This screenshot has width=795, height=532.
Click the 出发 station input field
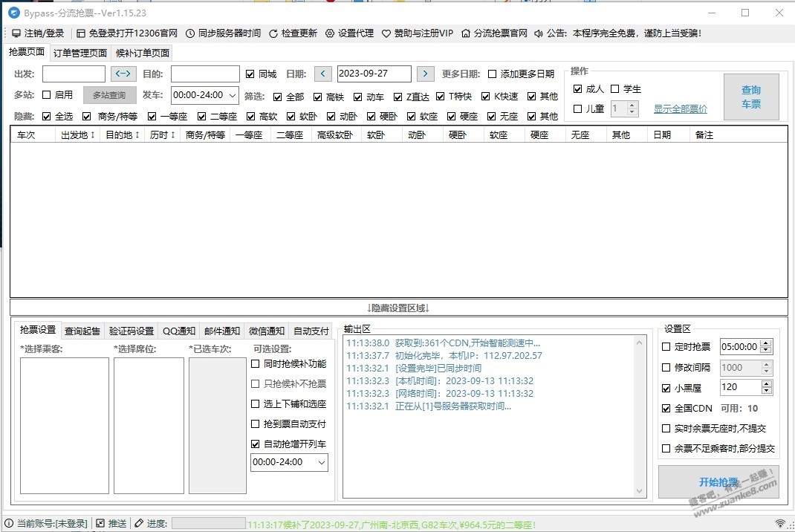[x=74, y=74]
